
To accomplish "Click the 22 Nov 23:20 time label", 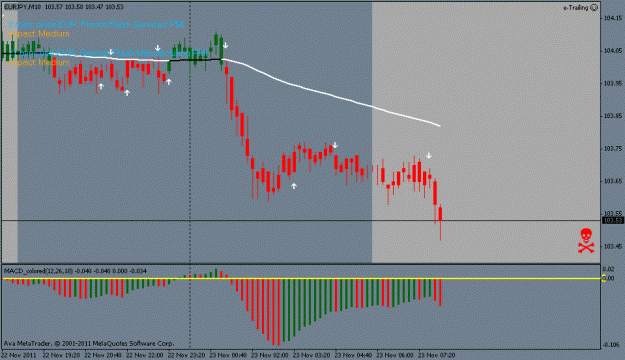I will [x=186, y=355].
